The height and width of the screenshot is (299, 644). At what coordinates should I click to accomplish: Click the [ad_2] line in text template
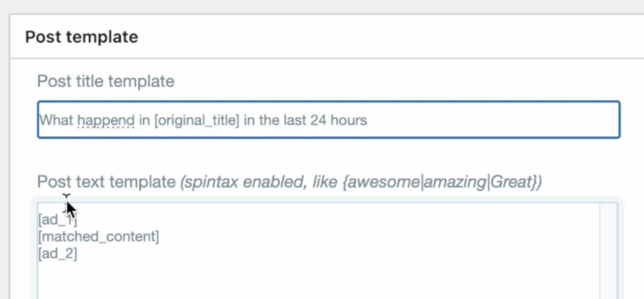pyautogui.click(x=58, y=254)
